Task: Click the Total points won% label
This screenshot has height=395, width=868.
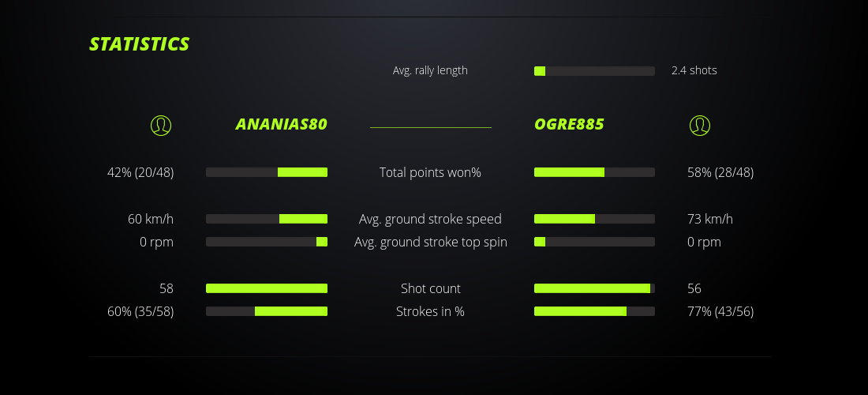Action: click(x=430, y=172)
